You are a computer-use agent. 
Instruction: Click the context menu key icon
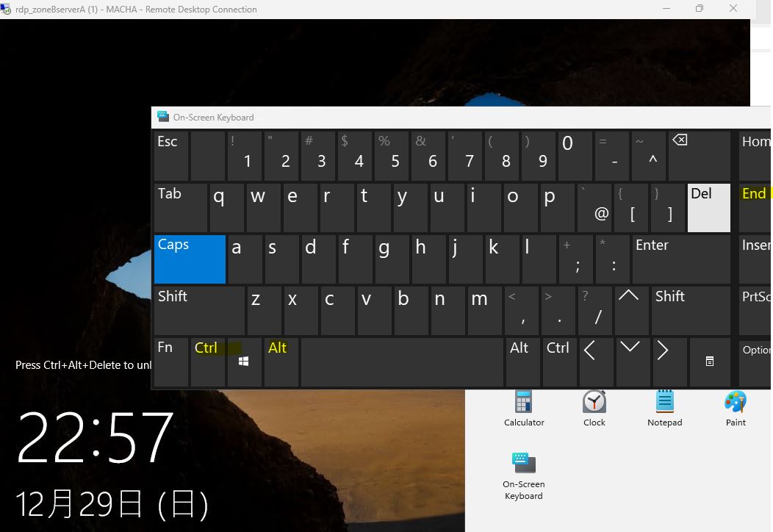709,362
